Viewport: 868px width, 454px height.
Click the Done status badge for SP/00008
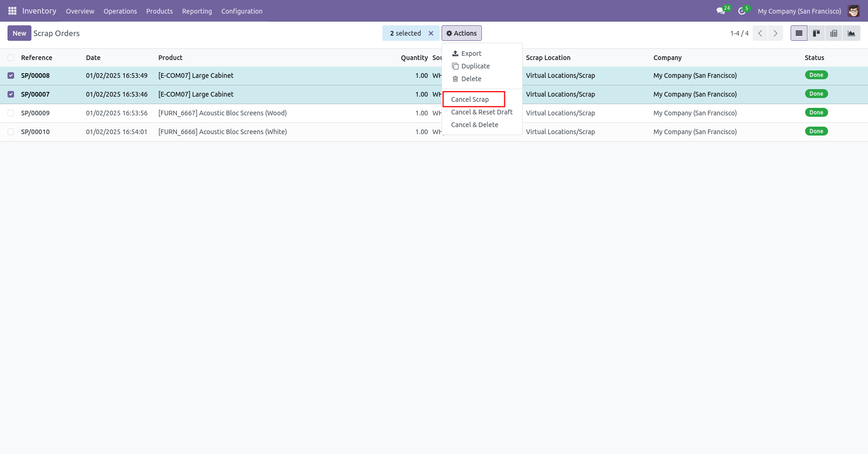[x=816, y=75]
